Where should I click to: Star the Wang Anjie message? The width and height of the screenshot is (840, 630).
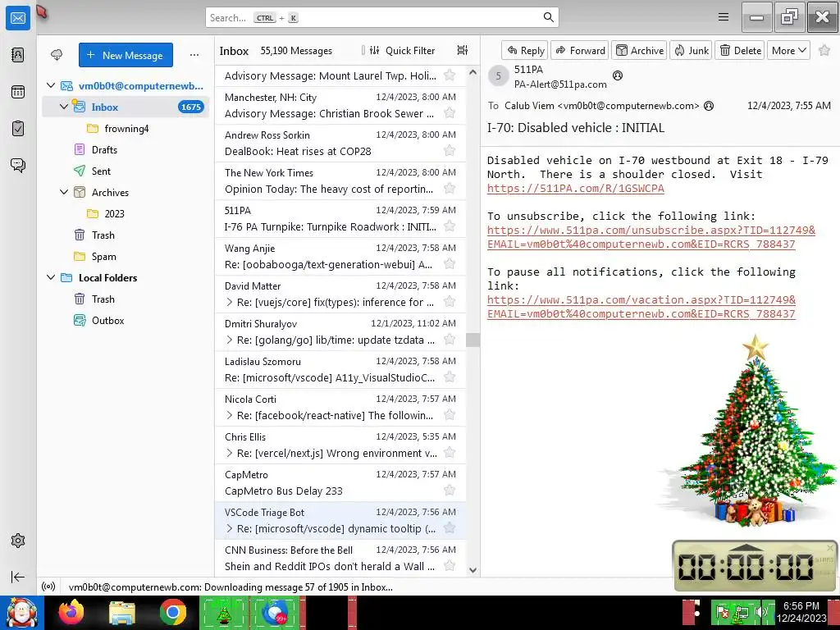pyautogui.click(x=450, y=264)
